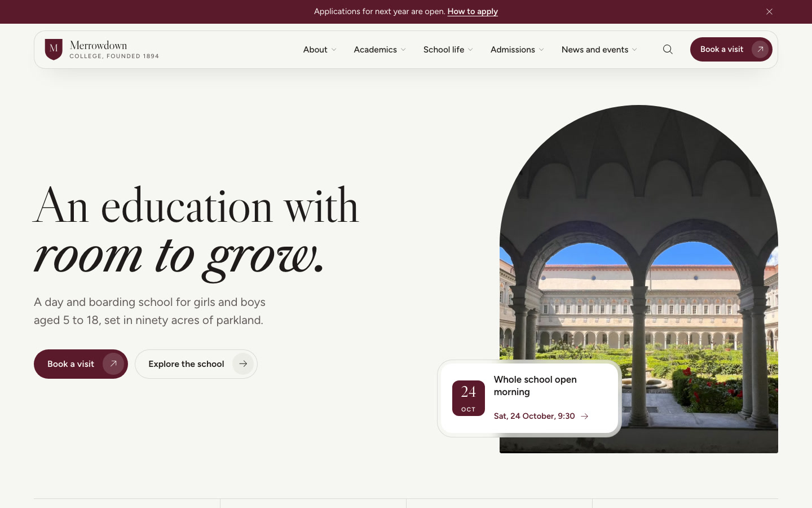Screen dimensions: 812x508
Task: Click Book a visit in the header
Action: coord(731,50)
